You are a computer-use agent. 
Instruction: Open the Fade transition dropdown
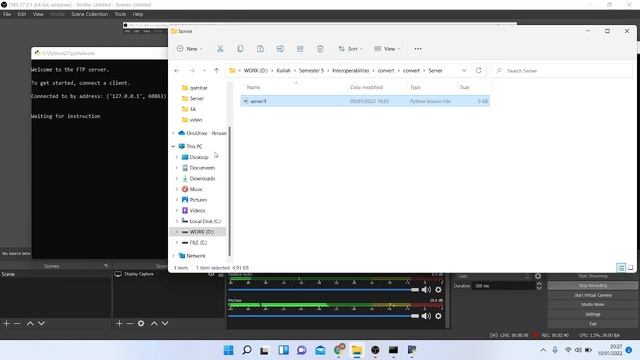click(492, 276)
